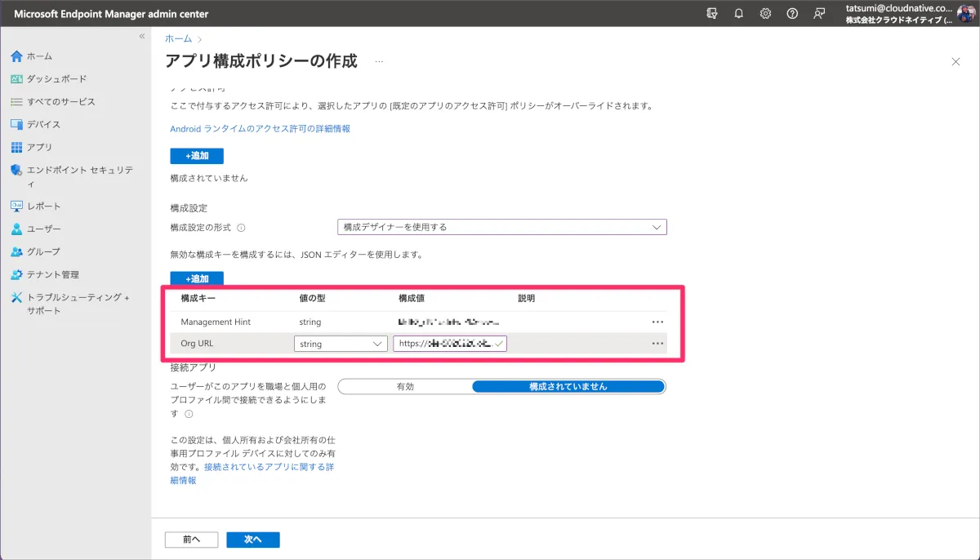Open the Cloud Shell icon in header
The width and height of the screenshot is (980, 560).
pyautogui.click(x=711, y=14)
